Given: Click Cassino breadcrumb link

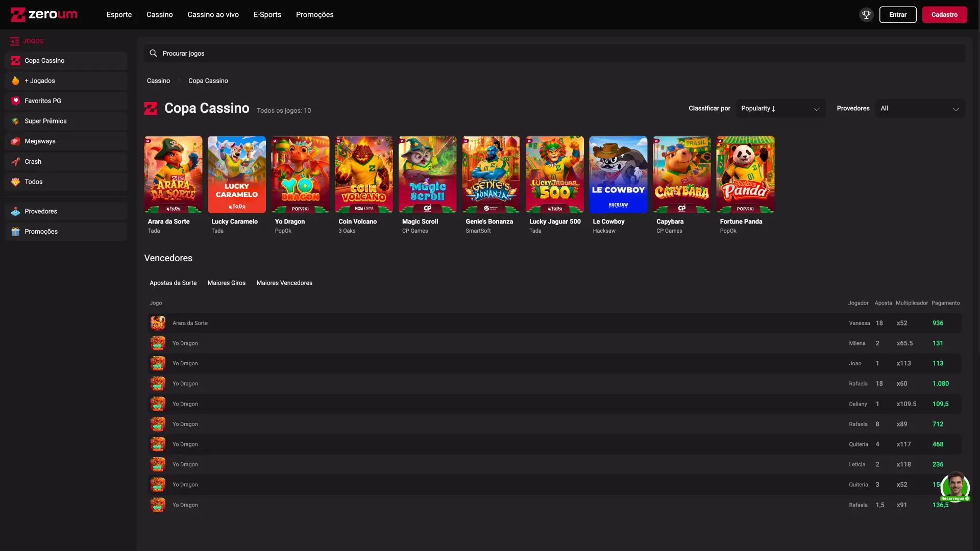Looking at the screenshot, I should (x=159, y=81).
